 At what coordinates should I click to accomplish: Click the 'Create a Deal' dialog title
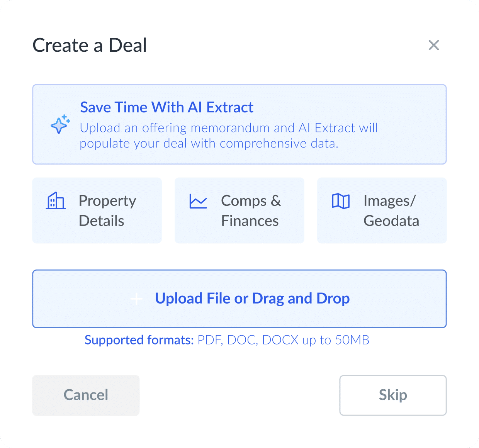(x=90, y=45)
